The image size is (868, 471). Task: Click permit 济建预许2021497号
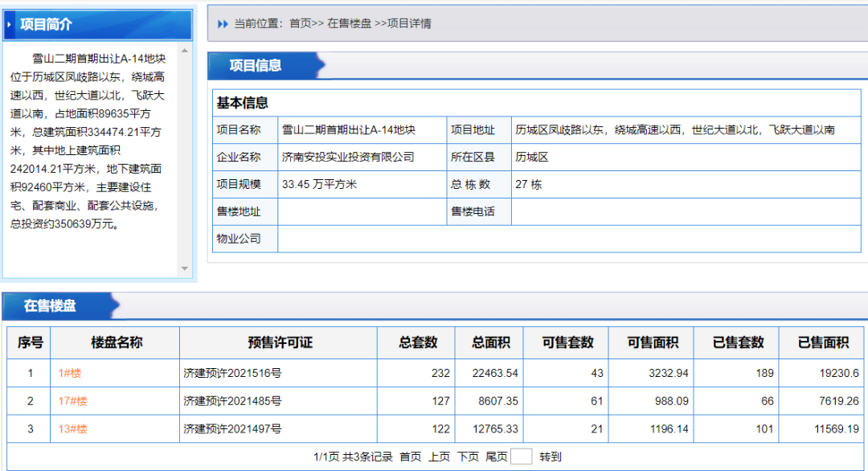[x=232, y=428]
